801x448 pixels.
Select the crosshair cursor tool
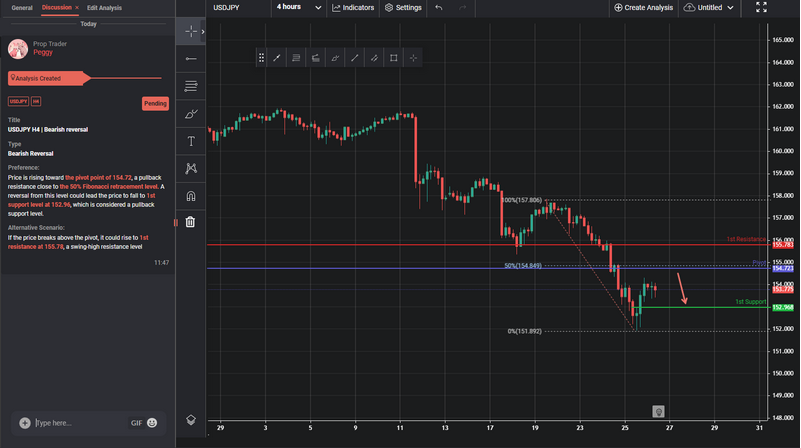tap(191, 32)
